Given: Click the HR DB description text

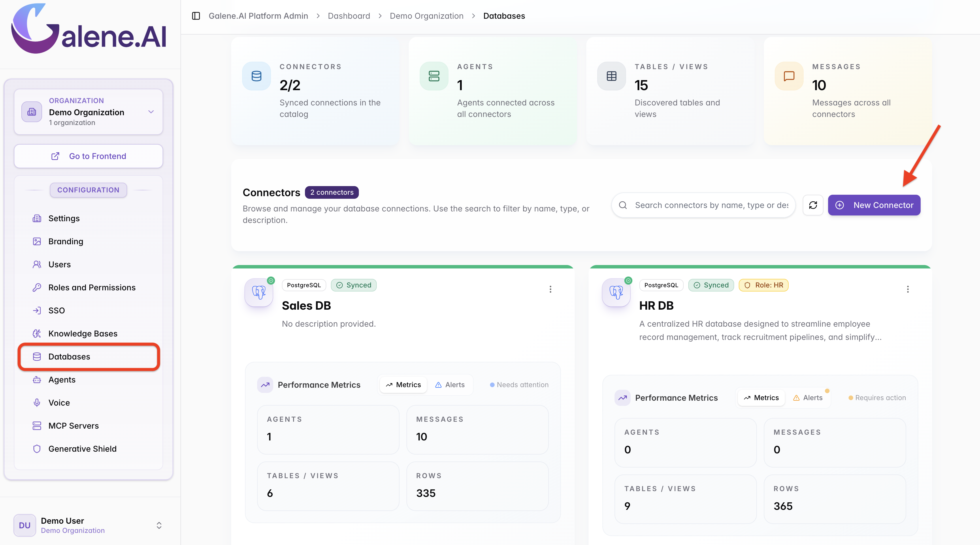Looking at the screenshot, I should [x=760, y=330].
